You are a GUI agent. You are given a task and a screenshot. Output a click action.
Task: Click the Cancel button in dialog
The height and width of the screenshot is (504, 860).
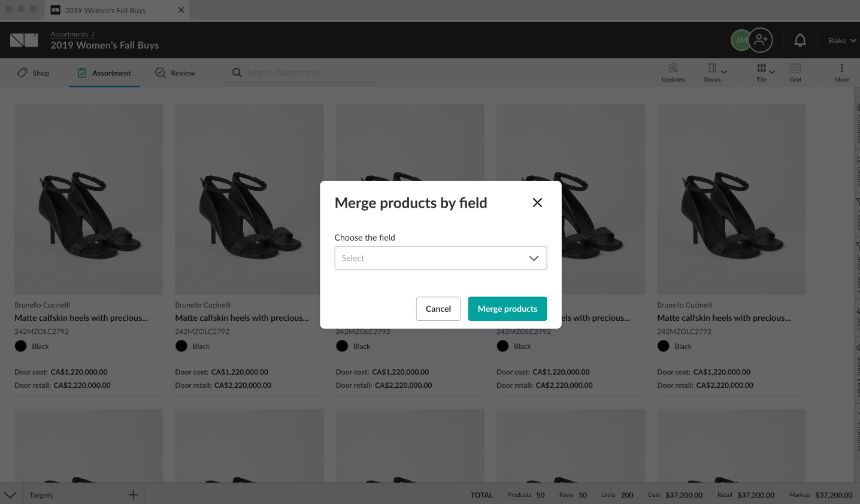pos(438,309)
